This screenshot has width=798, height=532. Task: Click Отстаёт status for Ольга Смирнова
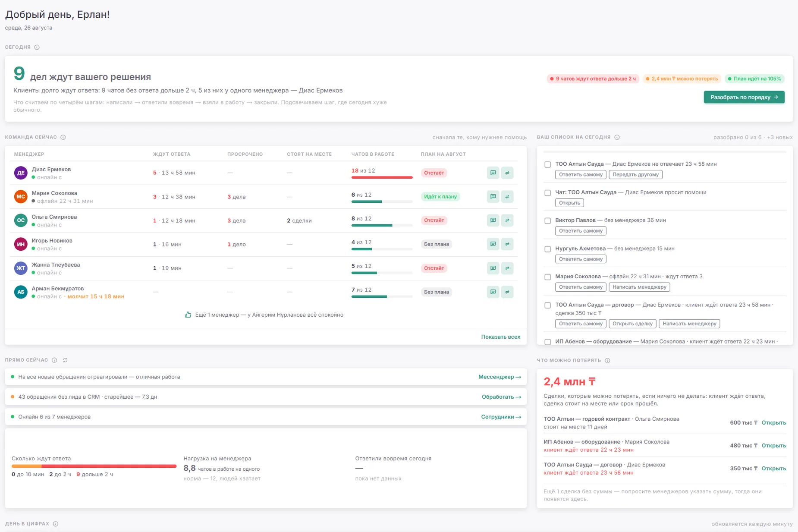[434, 220]
